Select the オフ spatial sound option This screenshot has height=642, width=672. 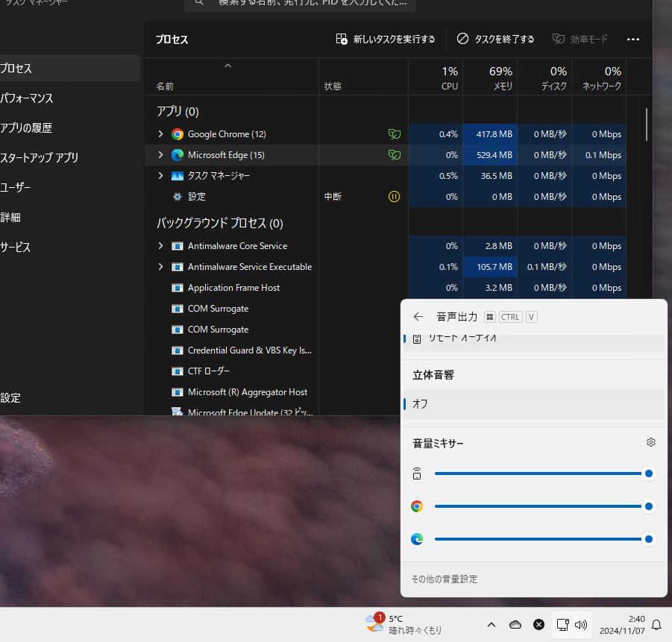(533, 403)
